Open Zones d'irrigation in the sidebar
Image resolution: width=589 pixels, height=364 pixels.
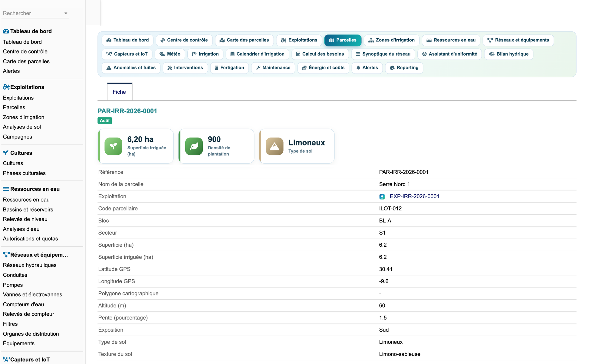pos(24,117)
